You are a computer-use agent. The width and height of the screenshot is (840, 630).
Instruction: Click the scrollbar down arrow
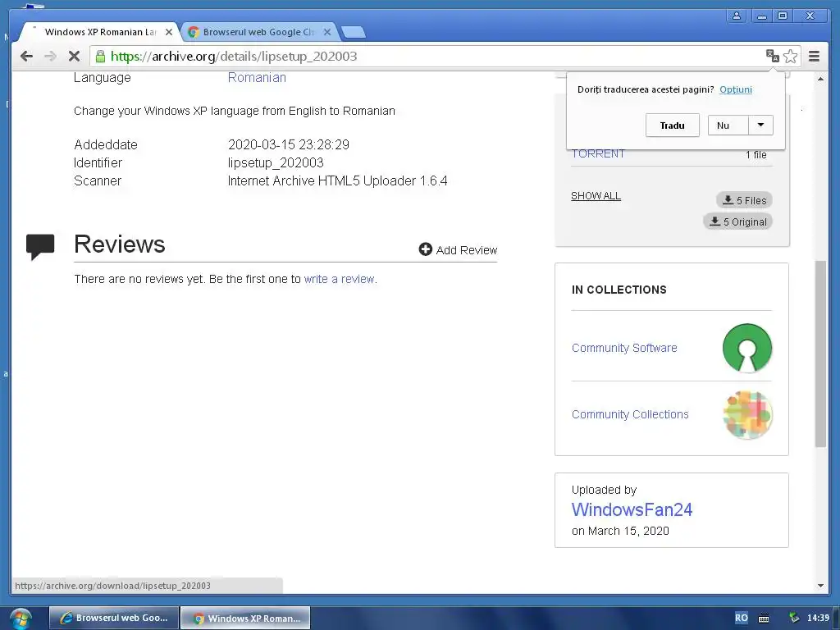[820, 586]
